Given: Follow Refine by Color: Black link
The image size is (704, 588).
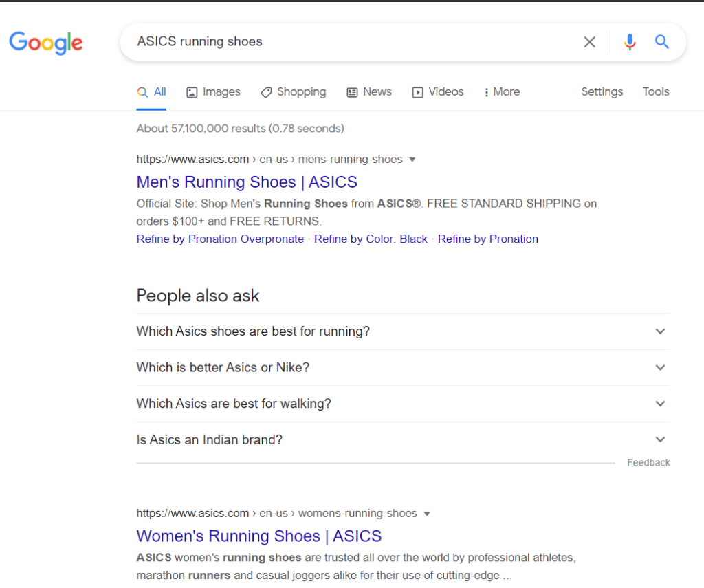Looking at the screenshot, I should (371, 239).
